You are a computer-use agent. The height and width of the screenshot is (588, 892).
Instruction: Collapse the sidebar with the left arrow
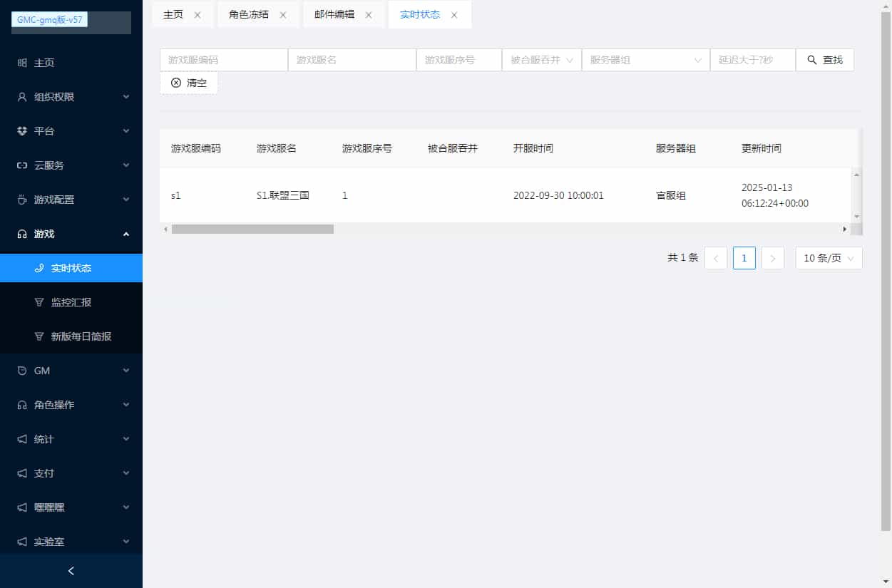point(71,571)
